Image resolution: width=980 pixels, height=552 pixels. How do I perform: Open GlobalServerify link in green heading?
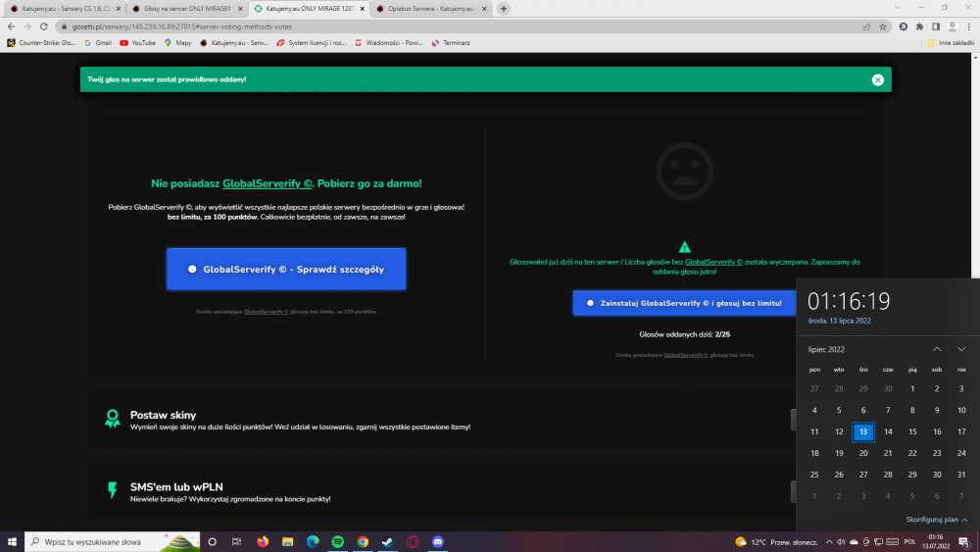tap(267, 183)
